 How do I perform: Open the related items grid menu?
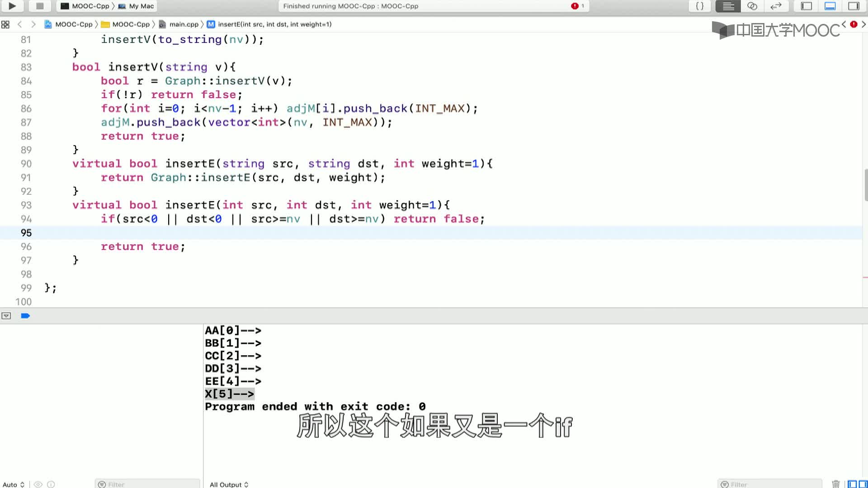click(5, 24)
